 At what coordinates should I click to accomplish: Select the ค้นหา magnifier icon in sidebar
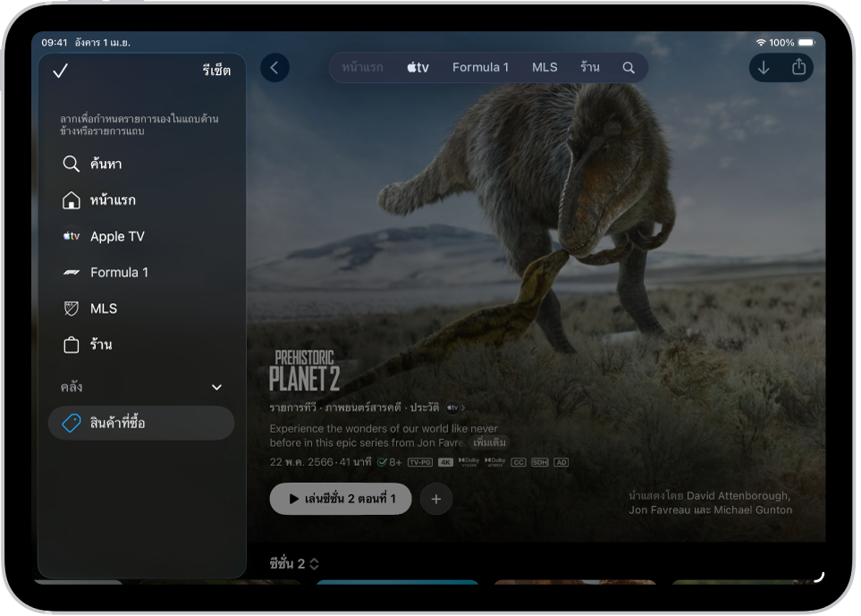tap(71, 164)
